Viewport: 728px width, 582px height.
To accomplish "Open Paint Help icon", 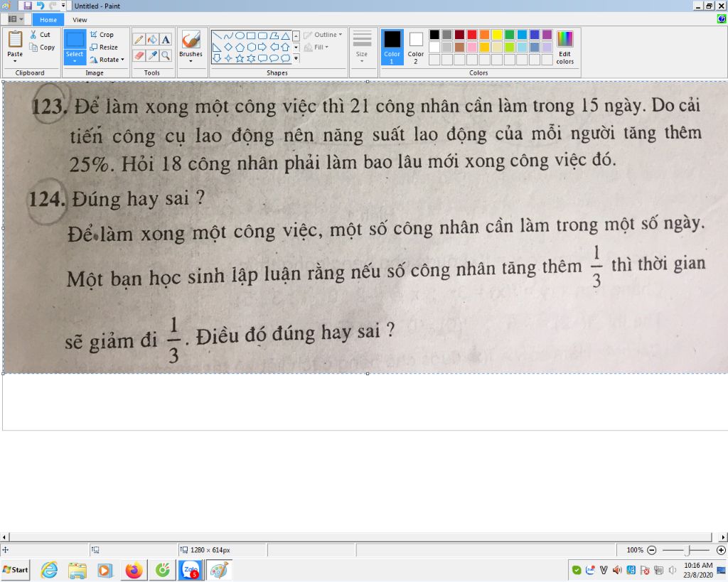I will tap(721, 19).
